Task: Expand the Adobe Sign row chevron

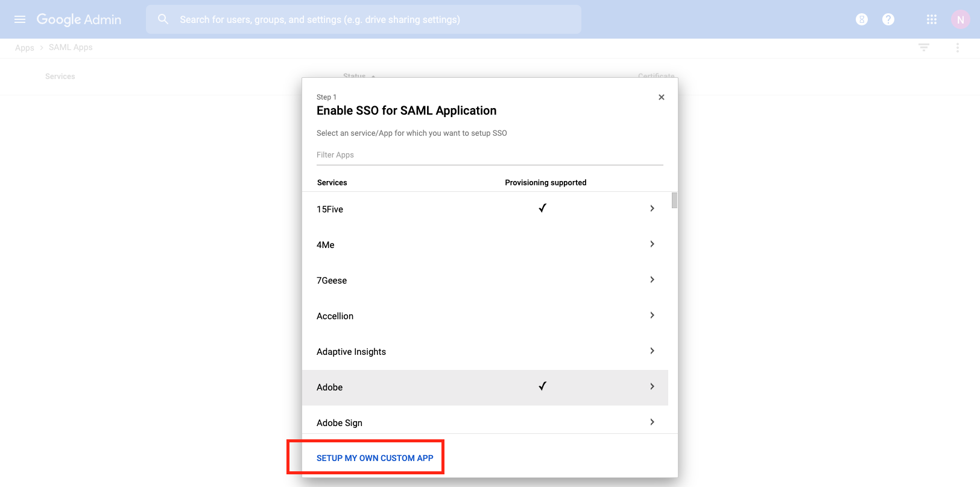Action: point(652,422)
